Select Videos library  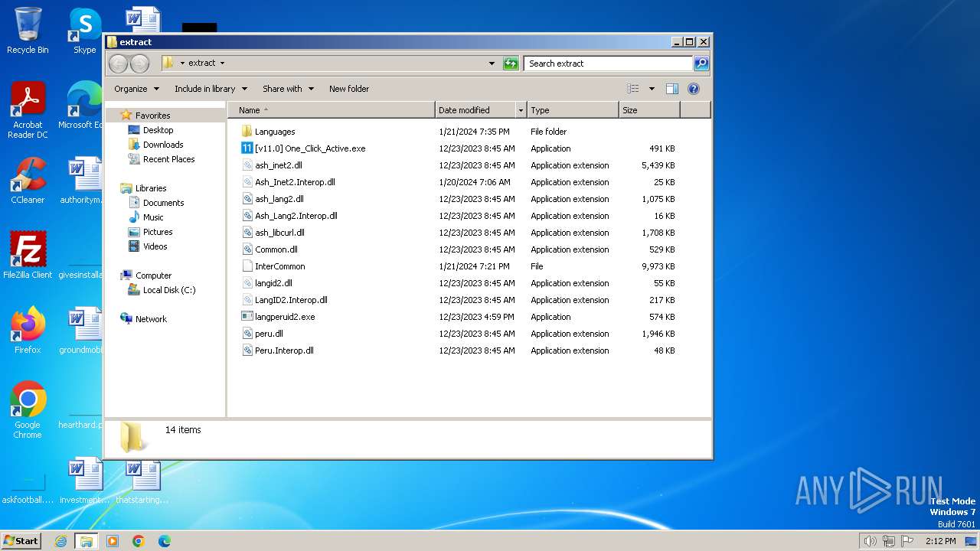tap(155, 246)
